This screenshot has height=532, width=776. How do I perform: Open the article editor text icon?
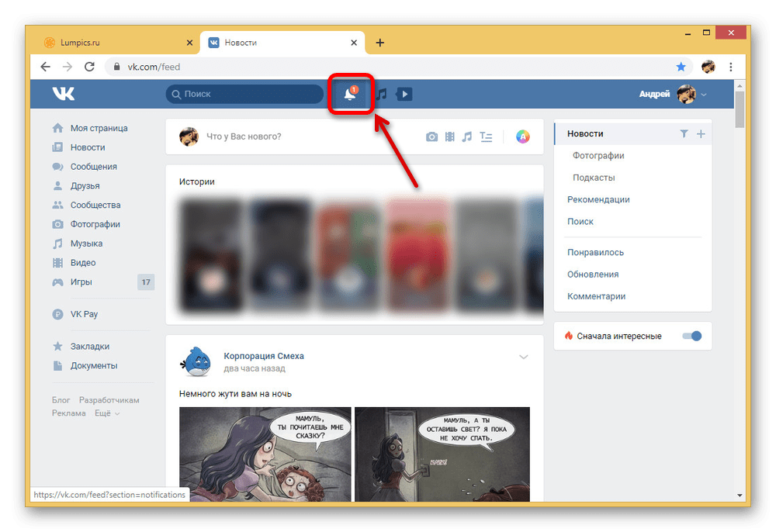coord(486,137)
